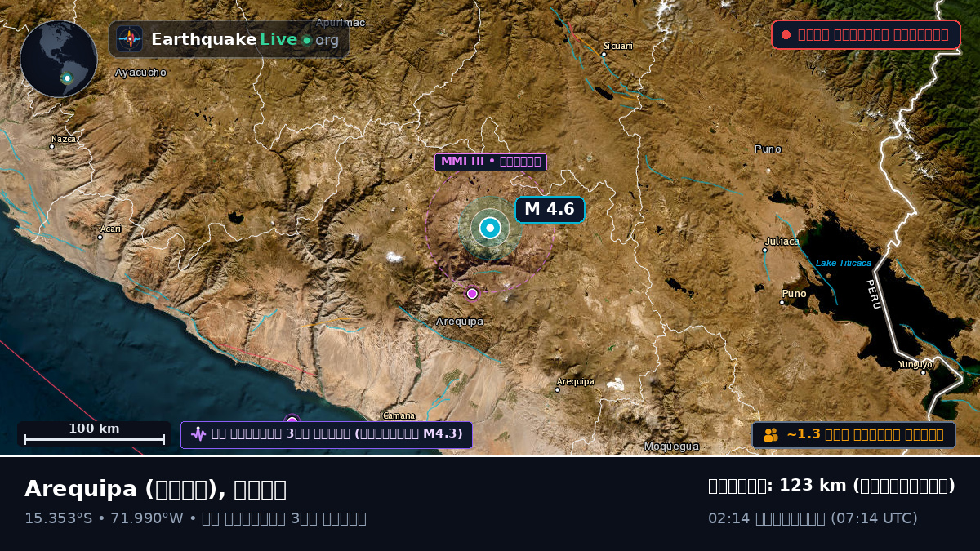Open the globe mini-map thumbnail
The width and height of the screenshot is (980, 551).
[59, 59]
